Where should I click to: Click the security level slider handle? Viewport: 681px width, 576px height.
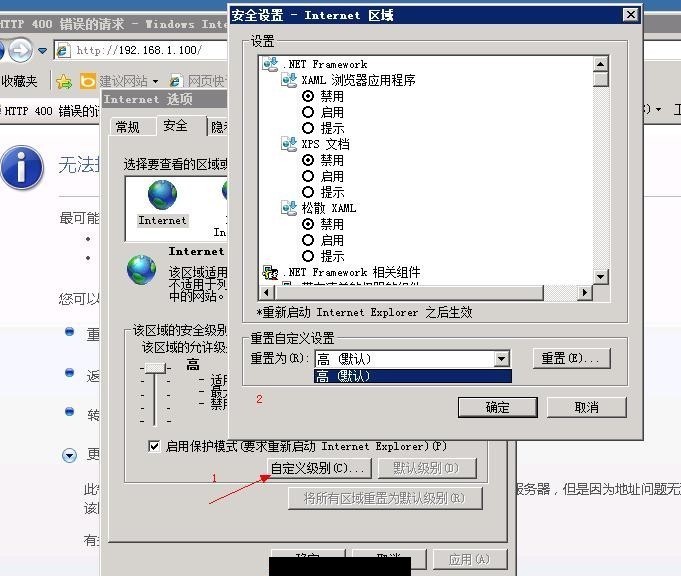point(155,368)
